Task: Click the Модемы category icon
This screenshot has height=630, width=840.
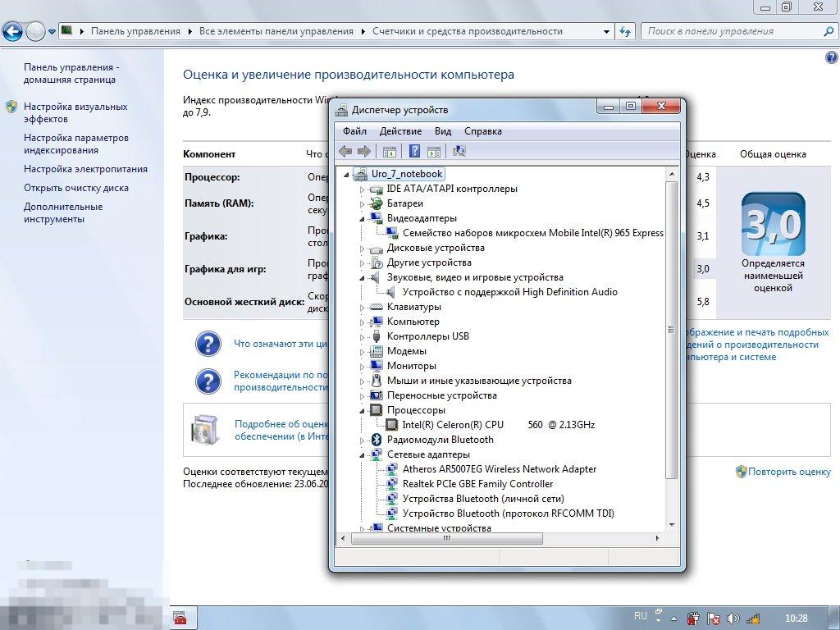Action: pos(377,351)
